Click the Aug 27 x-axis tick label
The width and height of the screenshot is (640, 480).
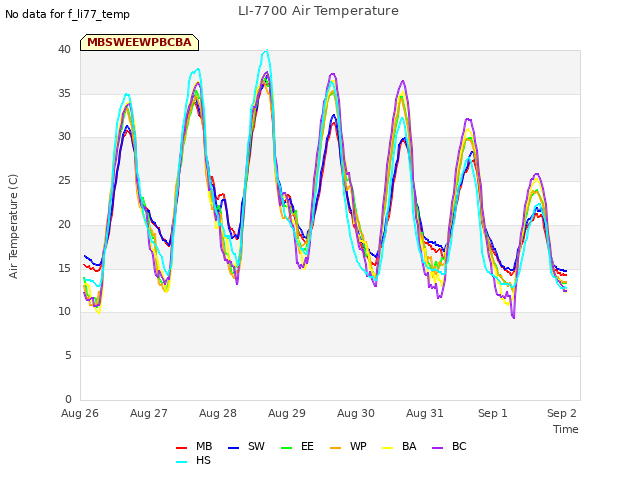149,413
